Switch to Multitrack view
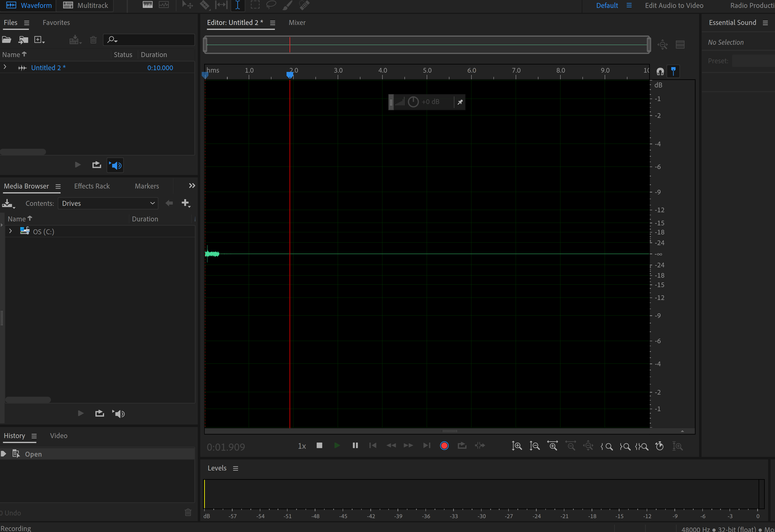Screen dimensions: 775x532 (85, 5)
